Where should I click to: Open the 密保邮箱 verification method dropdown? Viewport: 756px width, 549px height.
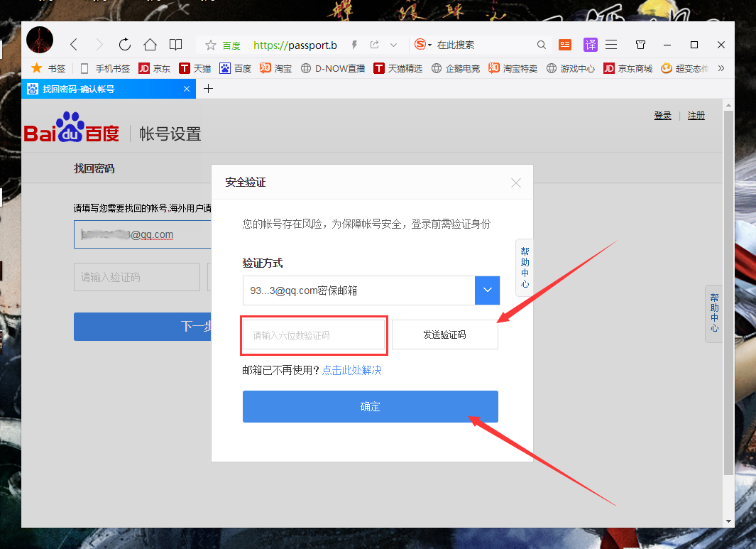(487, 290)
